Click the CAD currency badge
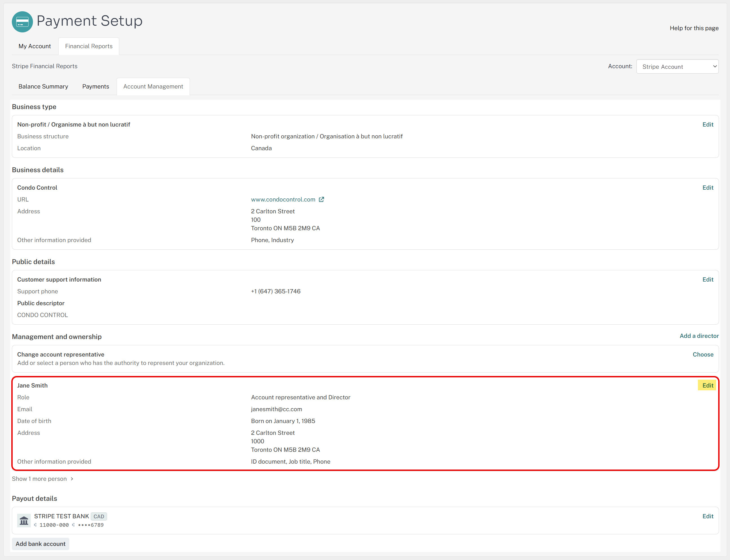The image size is (730, 560). [x=99, y=516]
